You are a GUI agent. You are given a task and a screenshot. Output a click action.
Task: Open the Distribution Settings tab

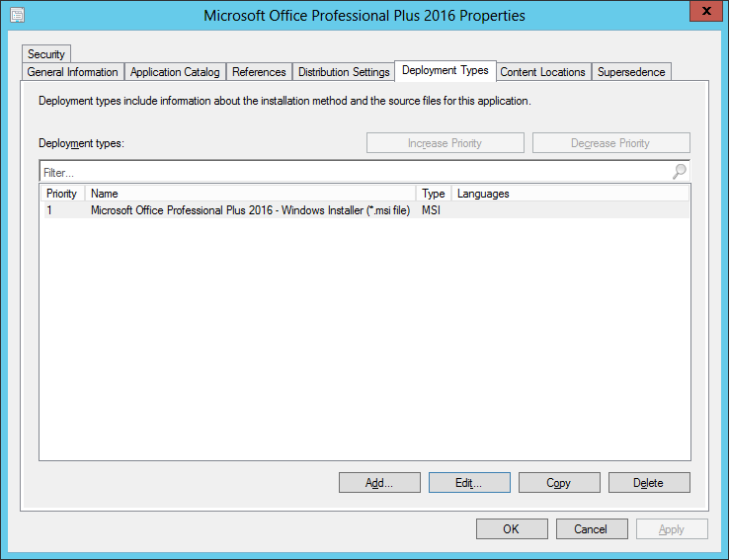point(344,72)
